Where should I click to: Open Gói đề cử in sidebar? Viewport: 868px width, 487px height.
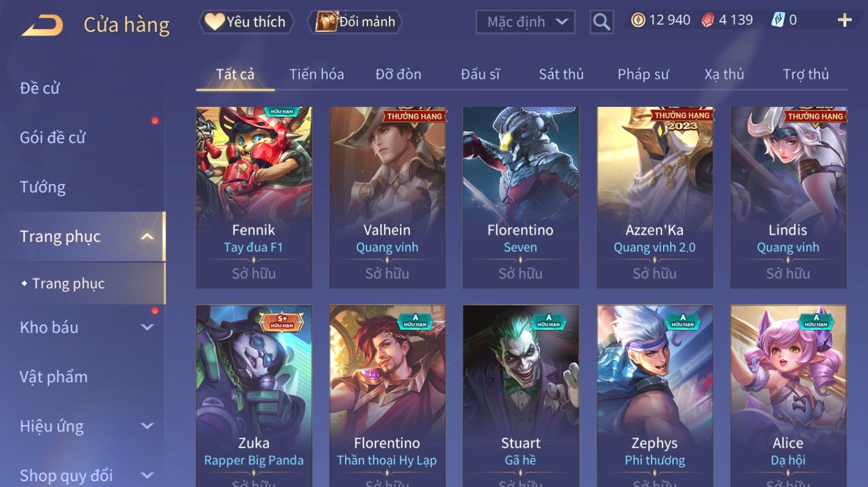[53, 137]
